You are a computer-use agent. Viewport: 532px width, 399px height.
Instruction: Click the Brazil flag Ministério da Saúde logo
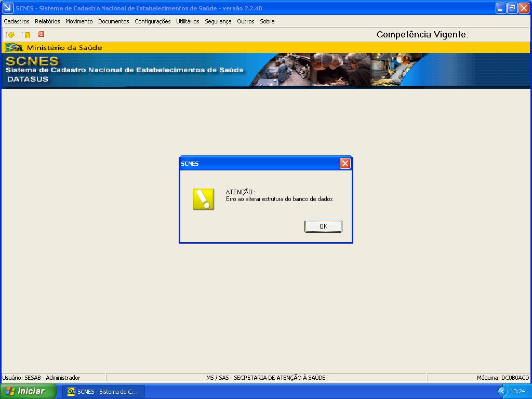pos(14,47)
